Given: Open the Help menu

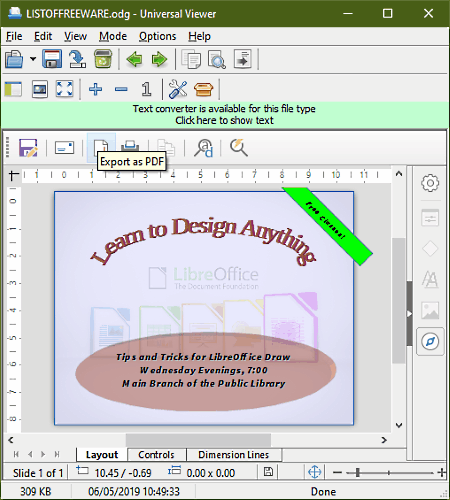Looking at the screenshot, I should click(x=199, y=36).
